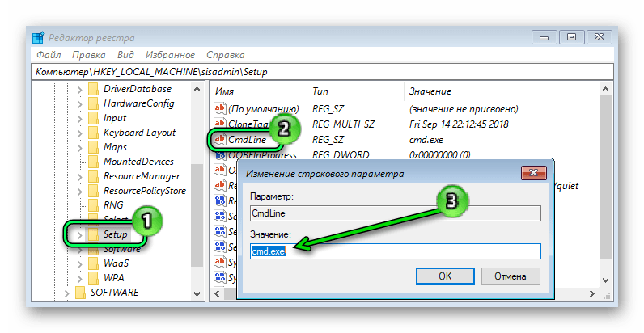
Task: Click the Registry Editor title bar icon
Action: 39,38
